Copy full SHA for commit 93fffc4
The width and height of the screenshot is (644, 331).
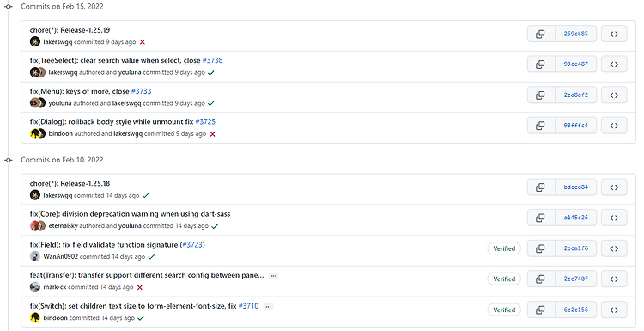[541, 126]
